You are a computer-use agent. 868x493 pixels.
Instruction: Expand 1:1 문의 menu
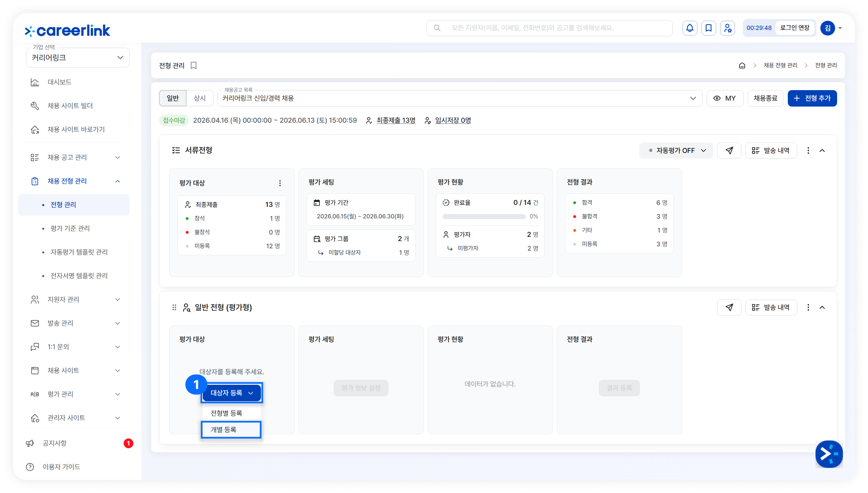tap(74, 347)
